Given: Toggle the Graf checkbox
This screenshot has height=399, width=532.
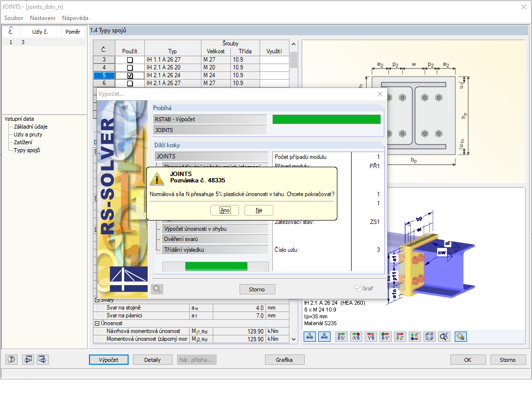Looking at the screenshot, I should click(x=358, y=288).
